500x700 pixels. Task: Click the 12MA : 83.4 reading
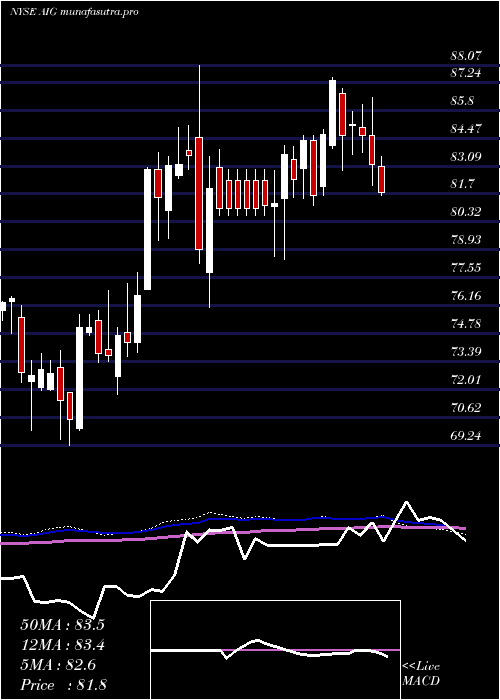tap(62, 645)
